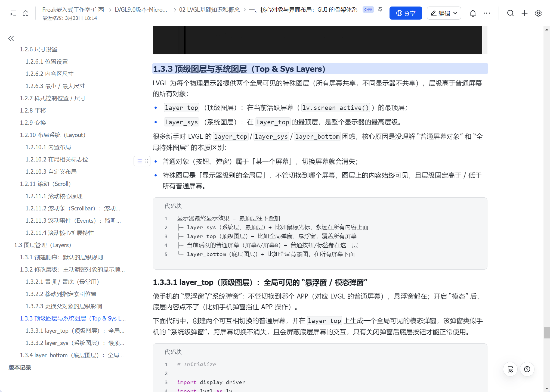This screenshot has width=550, height=392.
Task: Jump to 1.3 图层管理 (Layers) in outline
Action: coord(43,245)
